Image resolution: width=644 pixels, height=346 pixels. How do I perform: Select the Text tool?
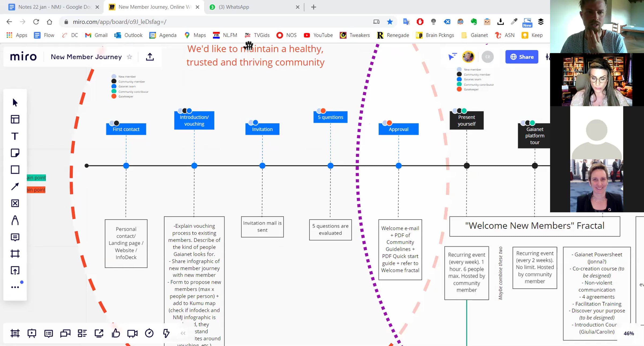click(15, 136)
